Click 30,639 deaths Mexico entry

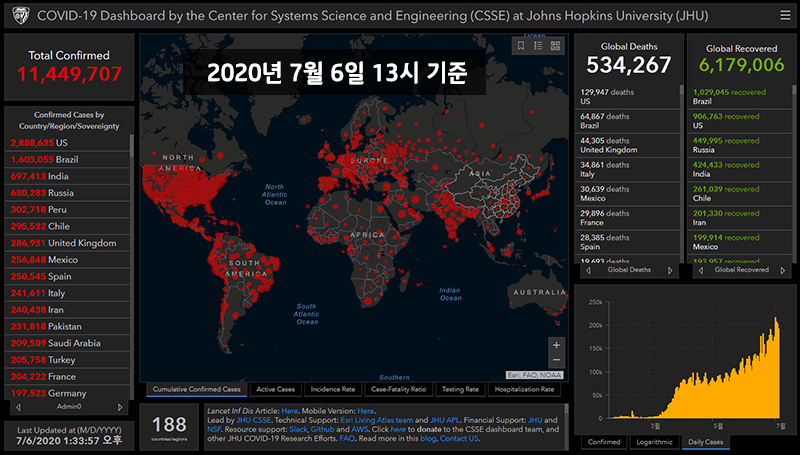(627, 194)
